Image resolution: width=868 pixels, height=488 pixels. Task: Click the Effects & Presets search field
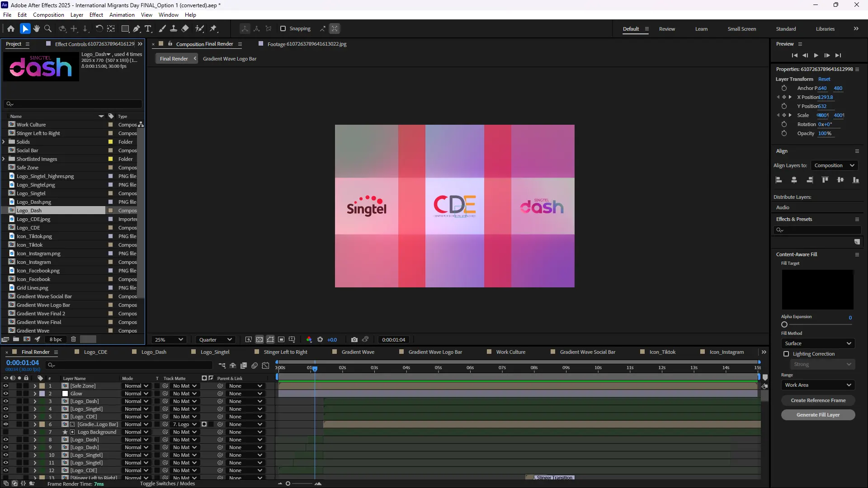coord(817,230)
